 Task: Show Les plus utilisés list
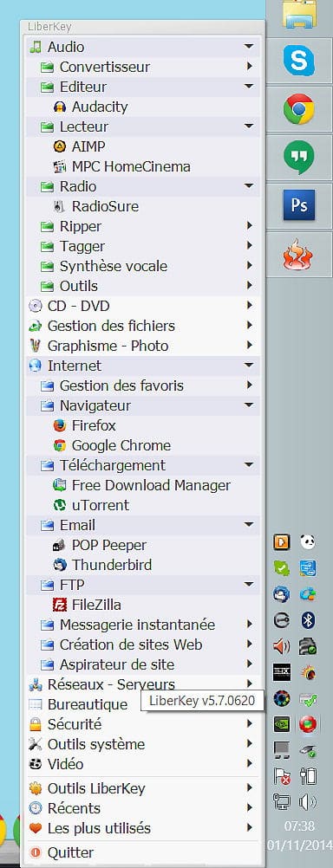point(142,828)
